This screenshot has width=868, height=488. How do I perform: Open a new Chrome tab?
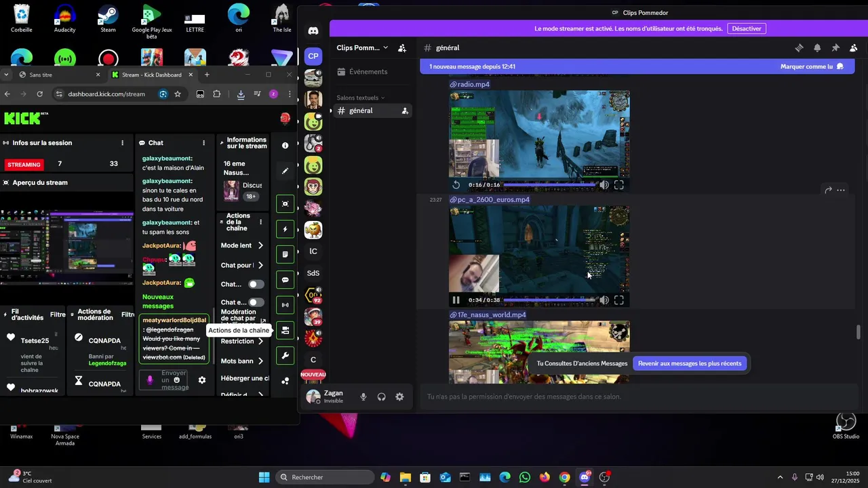(207, 75)
